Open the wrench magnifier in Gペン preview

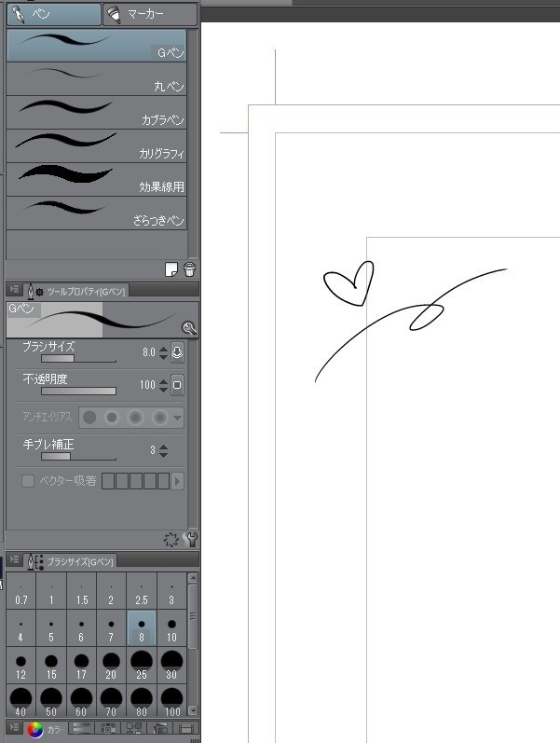point(189,328)
